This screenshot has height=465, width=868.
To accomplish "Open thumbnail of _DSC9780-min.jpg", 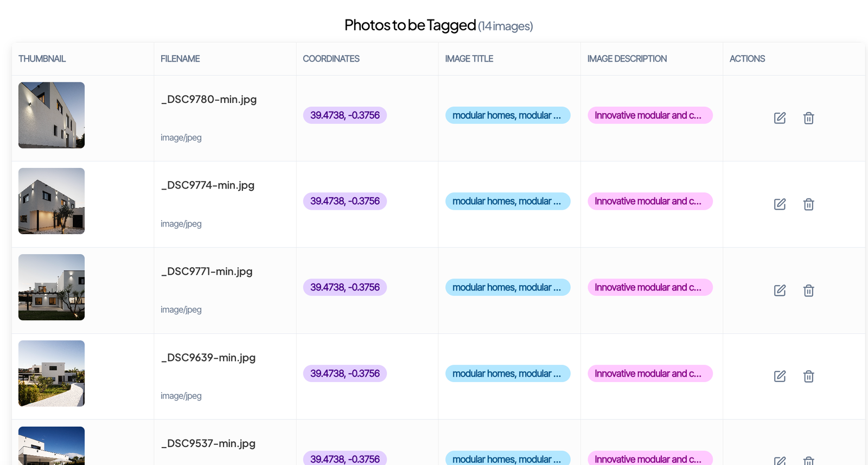I will click(52, 115).
